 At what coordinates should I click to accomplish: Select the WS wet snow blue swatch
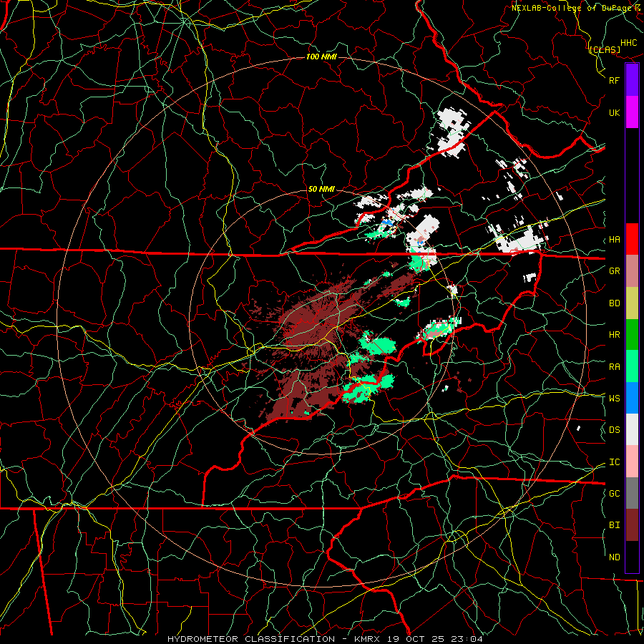point(632,398)
